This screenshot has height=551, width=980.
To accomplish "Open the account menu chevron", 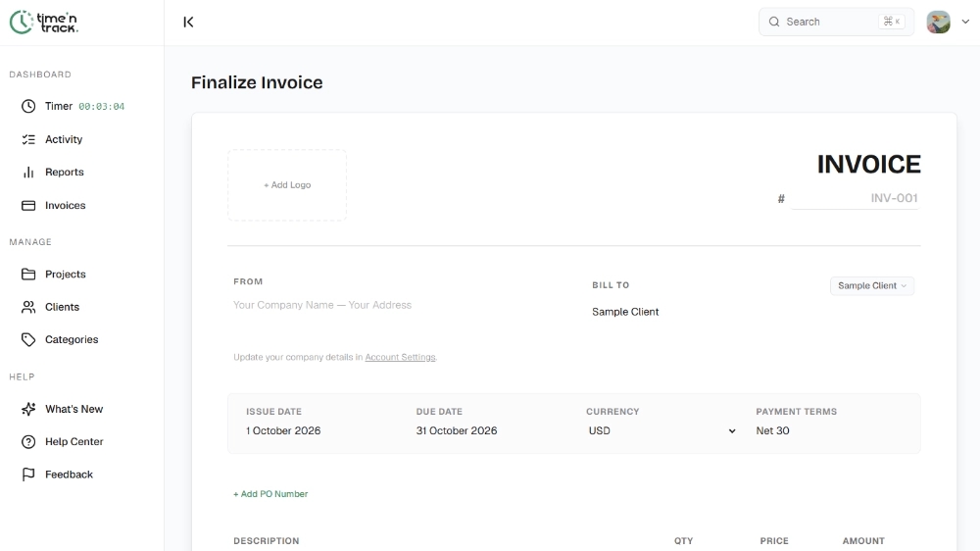I will (965, 22).
